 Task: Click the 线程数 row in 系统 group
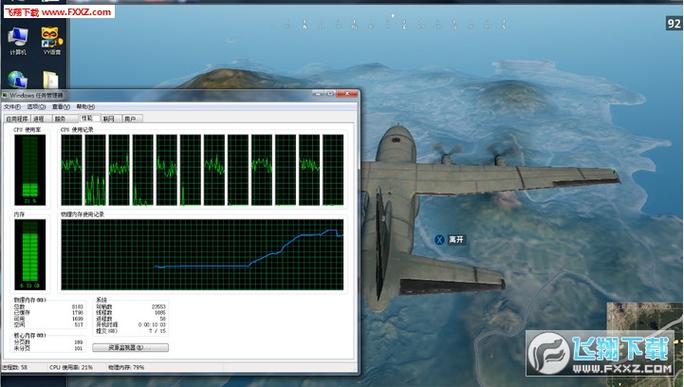click(x=131, y=312)
